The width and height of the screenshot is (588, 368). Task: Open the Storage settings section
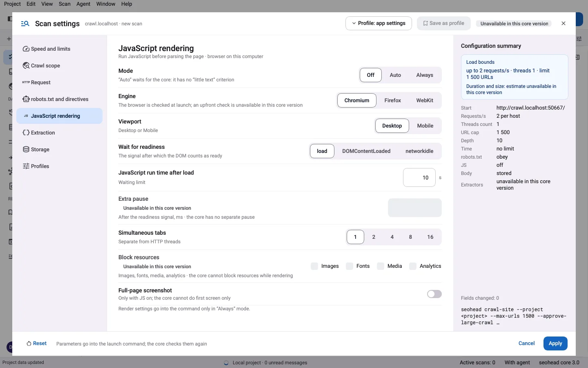point(59,150)
